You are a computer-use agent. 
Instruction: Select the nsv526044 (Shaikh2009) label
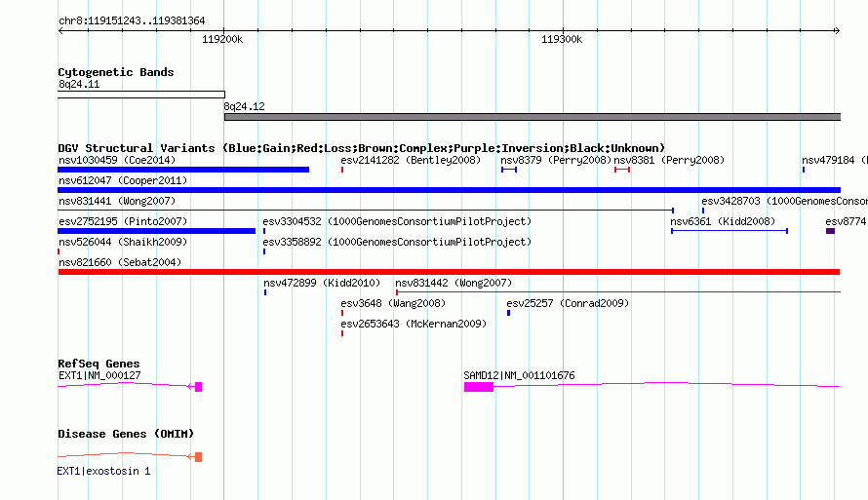click(123, 242)
